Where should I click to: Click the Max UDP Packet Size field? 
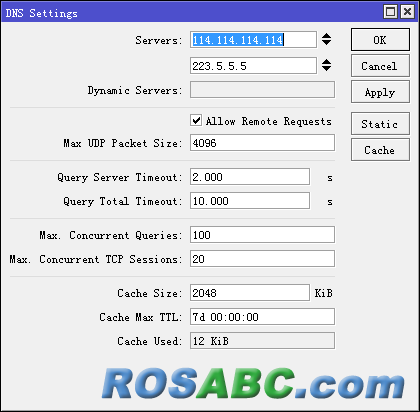click(262, 143)
